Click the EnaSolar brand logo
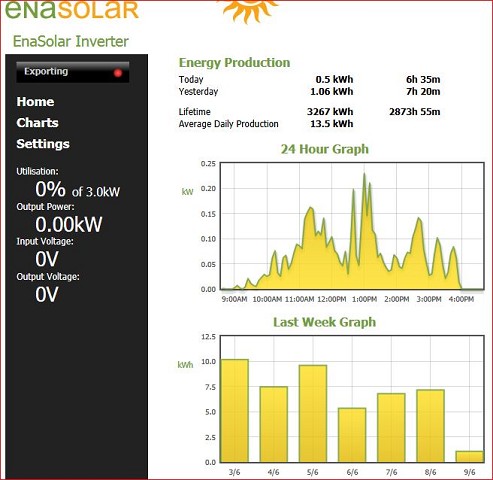 click(x=71, y=9)
